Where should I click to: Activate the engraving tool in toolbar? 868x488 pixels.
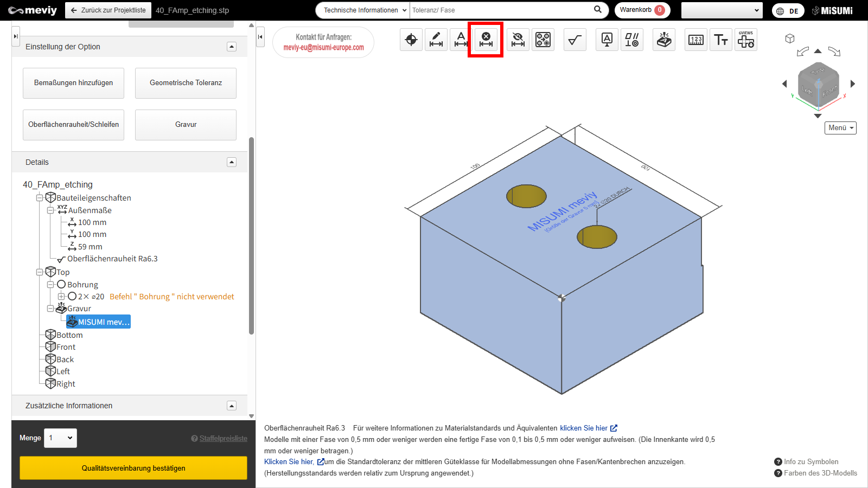(x=664, y=40)
